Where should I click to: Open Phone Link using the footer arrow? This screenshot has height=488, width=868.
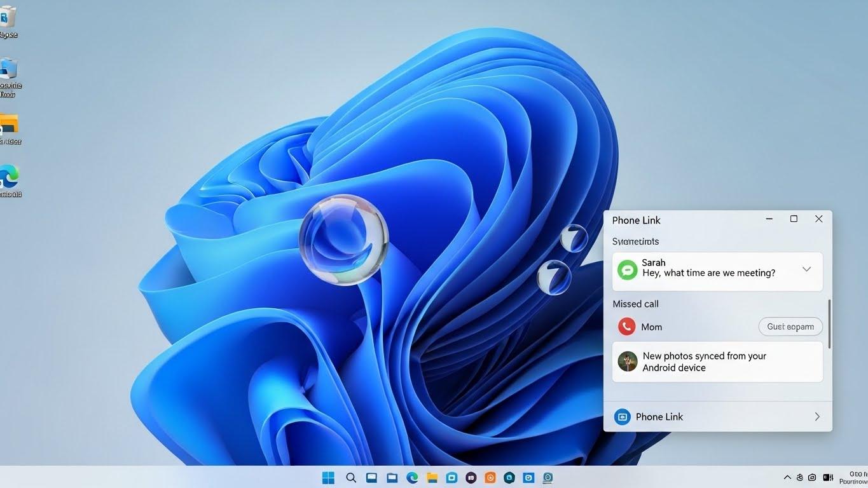tap(817, 417)
